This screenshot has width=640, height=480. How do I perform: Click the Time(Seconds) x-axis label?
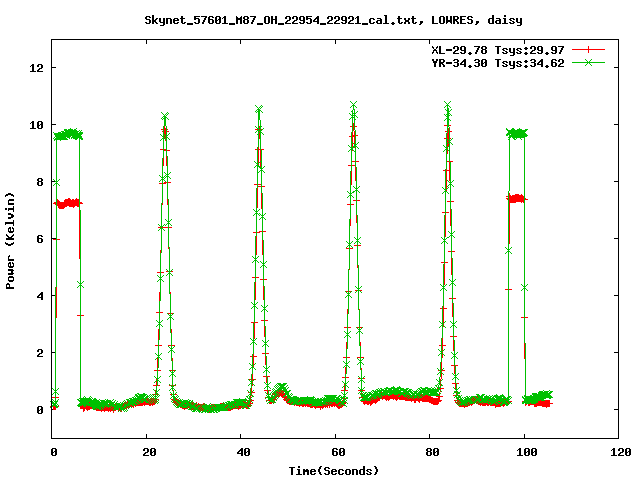334,471
